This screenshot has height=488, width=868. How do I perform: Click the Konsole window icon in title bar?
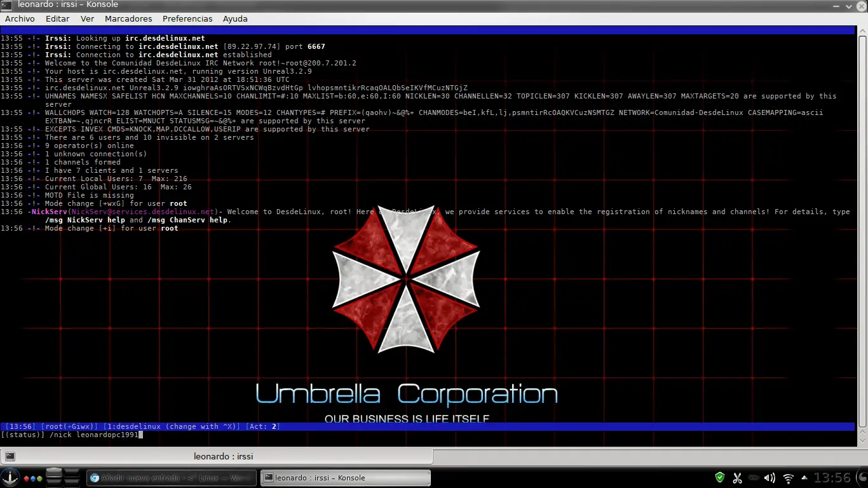[x=6, y=5]
